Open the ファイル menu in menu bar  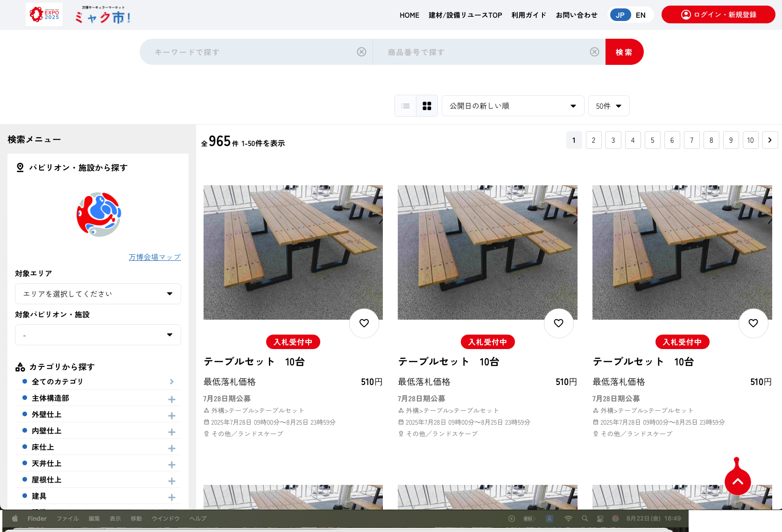click(67, 518)
